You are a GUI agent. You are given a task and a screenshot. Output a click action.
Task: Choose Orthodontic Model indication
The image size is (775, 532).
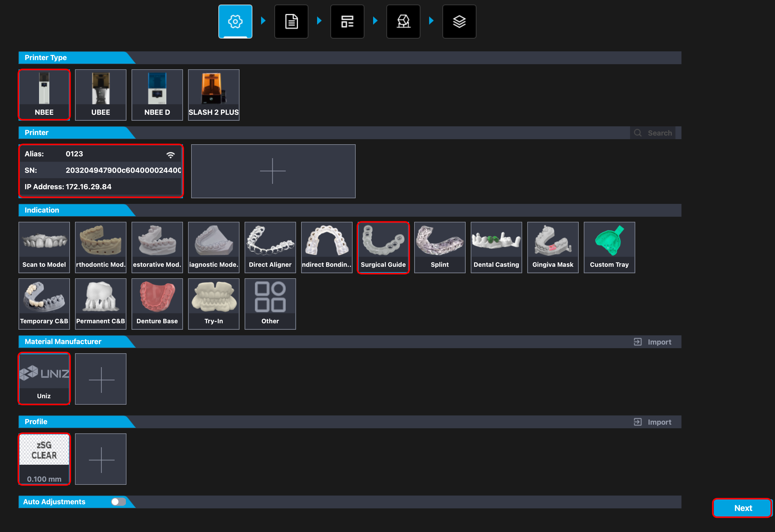(101, 247)
